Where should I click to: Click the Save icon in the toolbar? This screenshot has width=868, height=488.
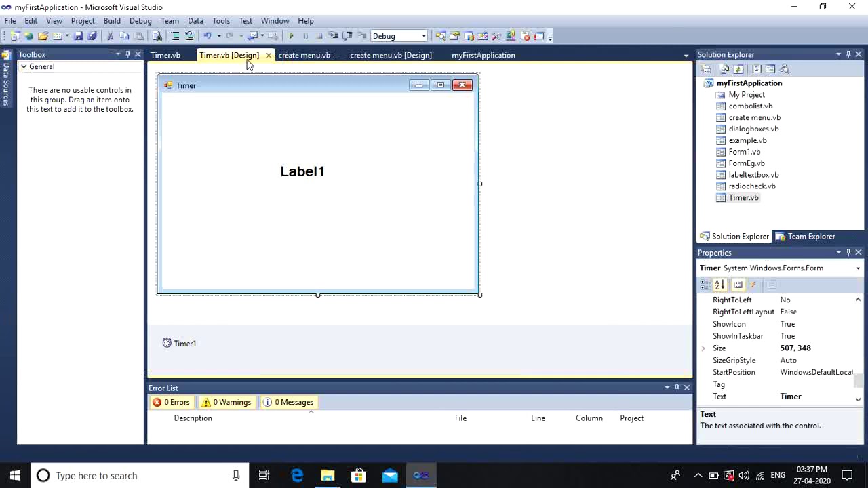click(78, 36)
